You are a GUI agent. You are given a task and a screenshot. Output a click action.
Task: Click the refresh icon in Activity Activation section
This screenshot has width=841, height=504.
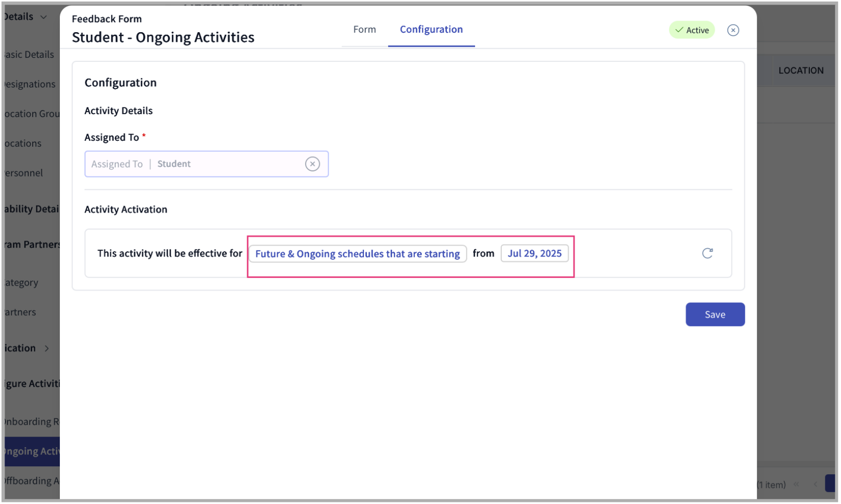click(708, 254)
